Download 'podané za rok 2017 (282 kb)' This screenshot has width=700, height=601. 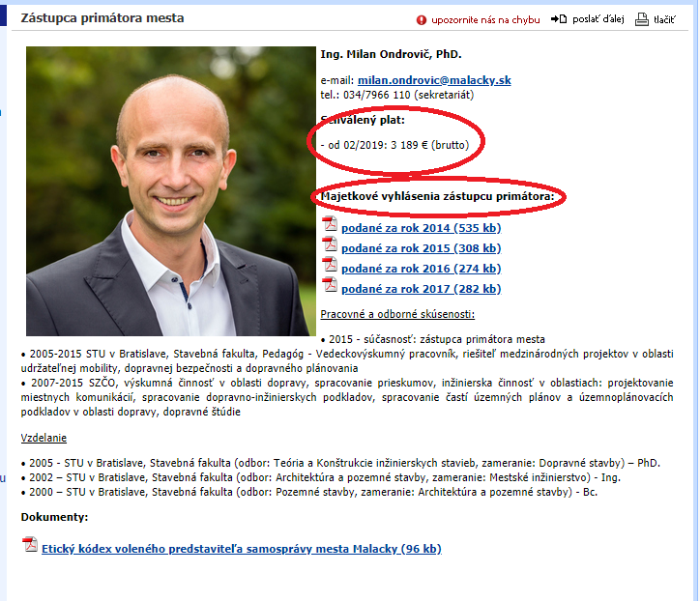pyautogui.click(x=421, y=289)
